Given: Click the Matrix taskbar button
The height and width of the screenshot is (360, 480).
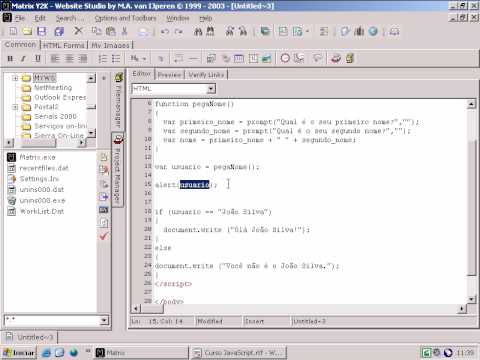Looking at the screenshot, I should 140,353.
